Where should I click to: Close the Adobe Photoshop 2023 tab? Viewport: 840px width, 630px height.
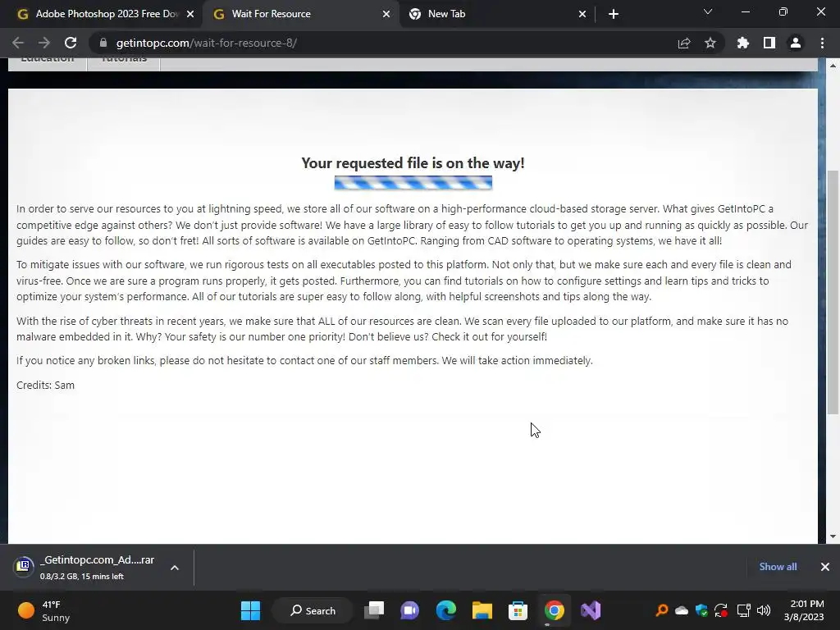[190, 14]
